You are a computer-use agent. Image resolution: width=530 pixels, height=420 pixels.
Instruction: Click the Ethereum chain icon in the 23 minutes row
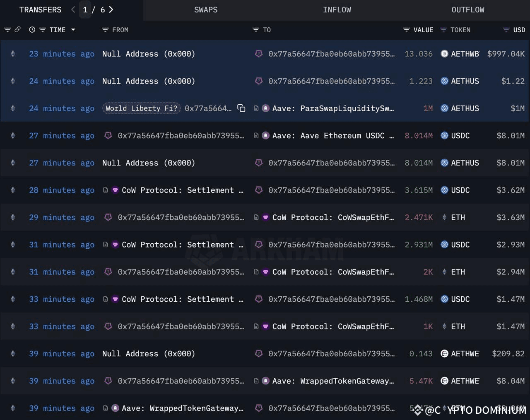[13, 54]
